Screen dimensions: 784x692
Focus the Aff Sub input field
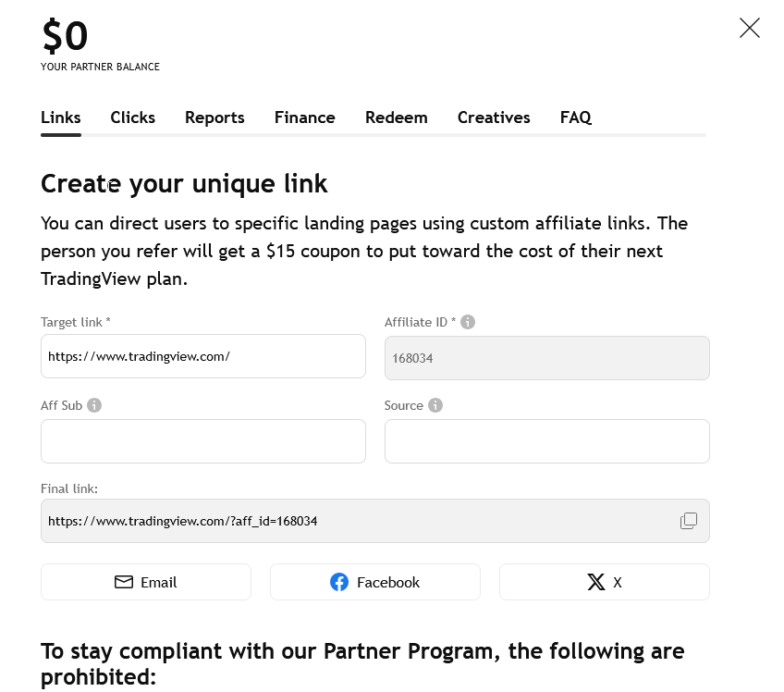coord(203,441)
